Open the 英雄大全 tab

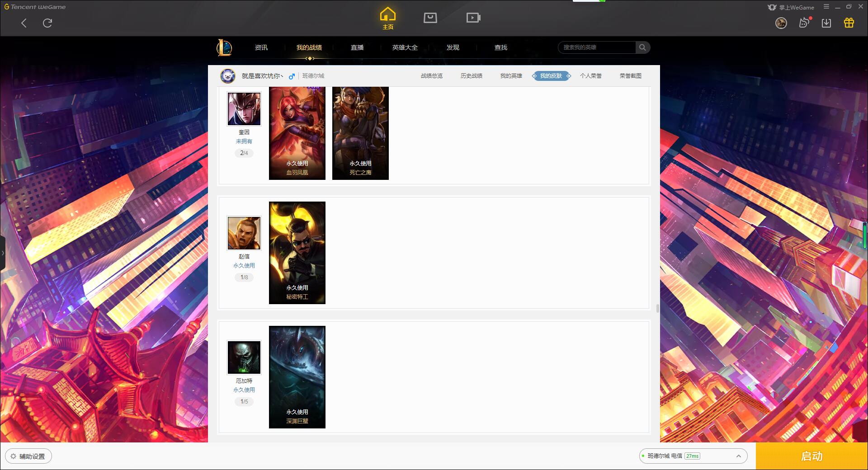[405, 47]
